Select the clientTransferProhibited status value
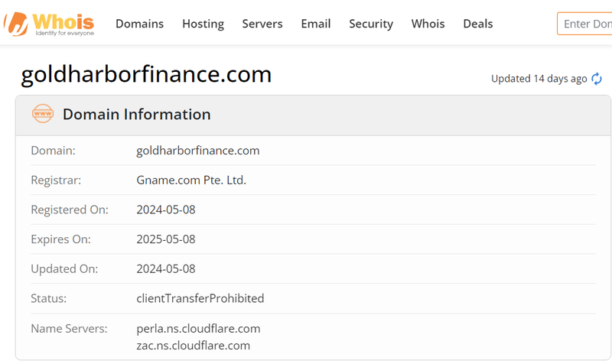 point(200,298)
